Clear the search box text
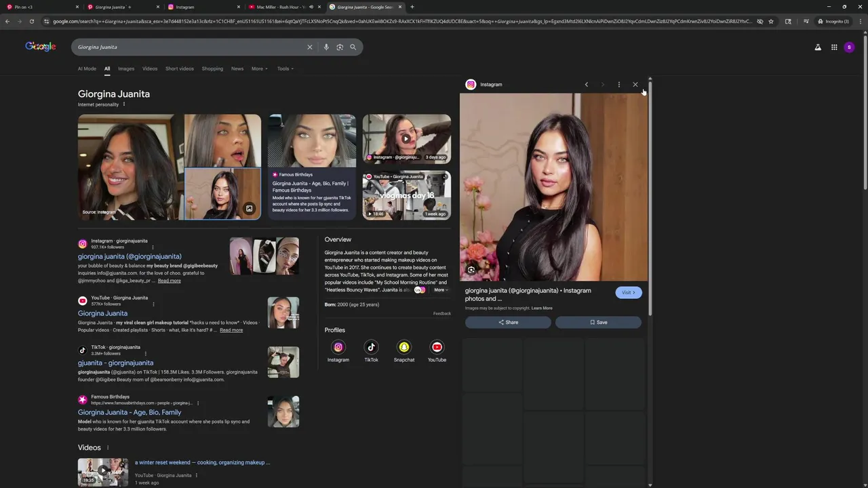Image resolution: width=868 pixels, height=488 pixels. click(310, 47)
